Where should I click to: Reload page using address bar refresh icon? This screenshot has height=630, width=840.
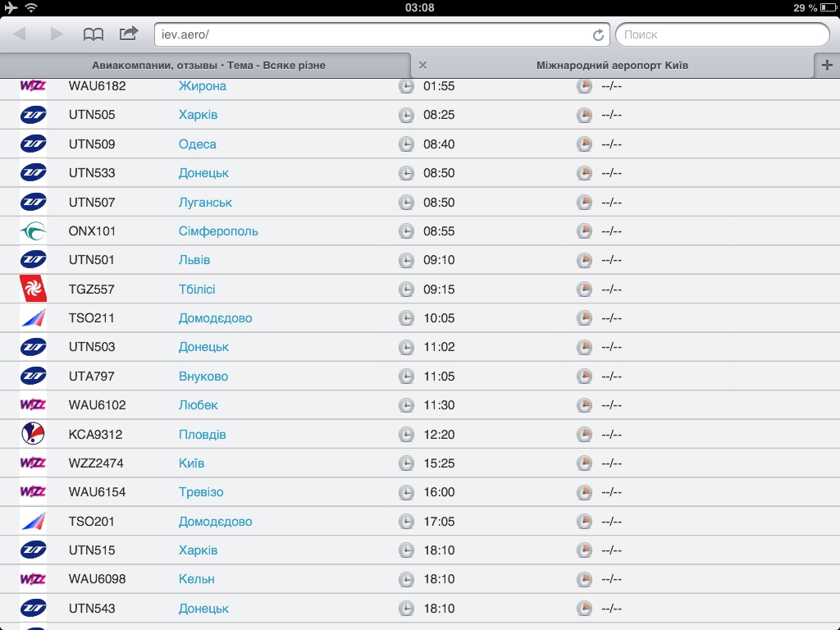(598, 35)
